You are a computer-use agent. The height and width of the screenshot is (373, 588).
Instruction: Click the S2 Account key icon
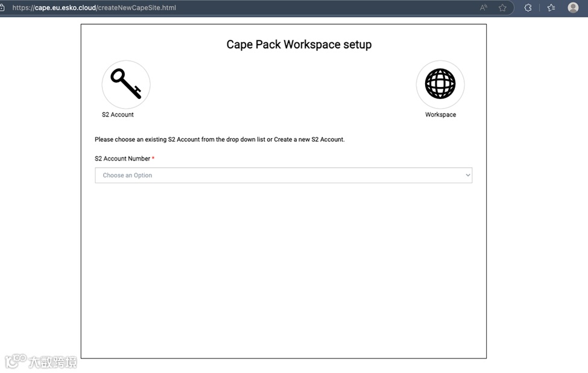click(126, 84)
